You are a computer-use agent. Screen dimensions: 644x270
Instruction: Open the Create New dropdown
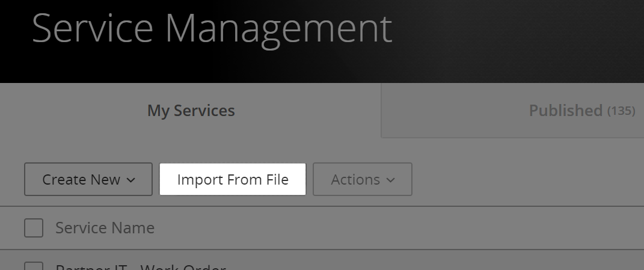point(88,179)
